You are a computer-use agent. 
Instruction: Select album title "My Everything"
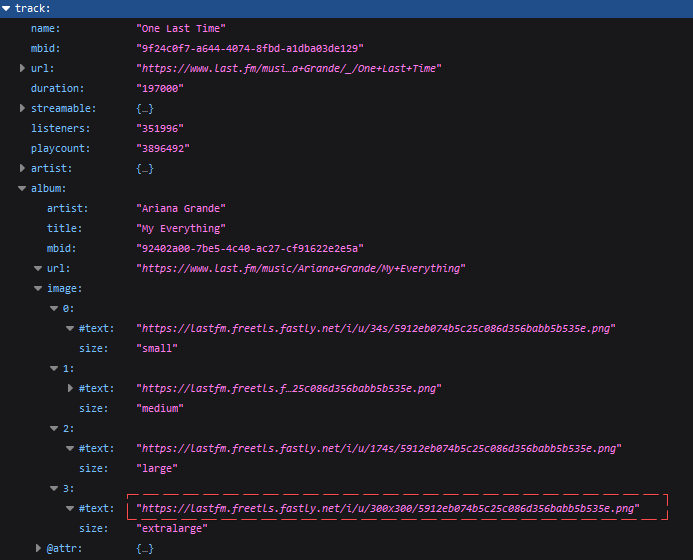click(x=181, y=229)
